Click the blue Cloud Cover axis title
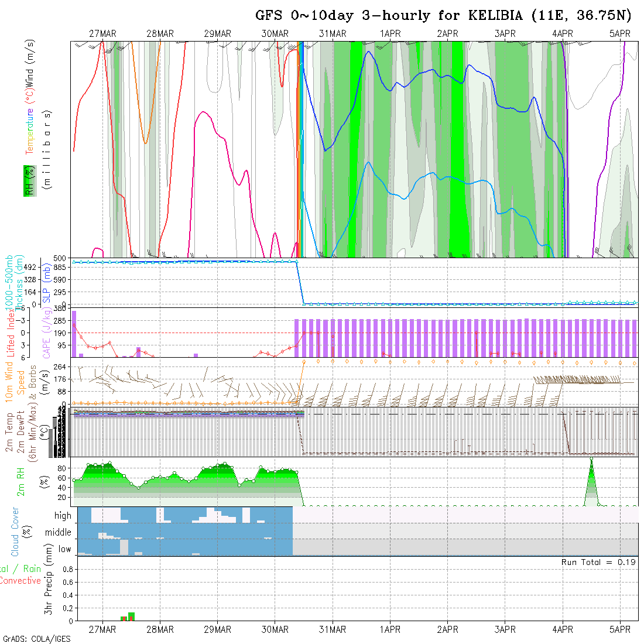Image resolution: width=644 pixels, height=644 pixels. coord(15,532)
